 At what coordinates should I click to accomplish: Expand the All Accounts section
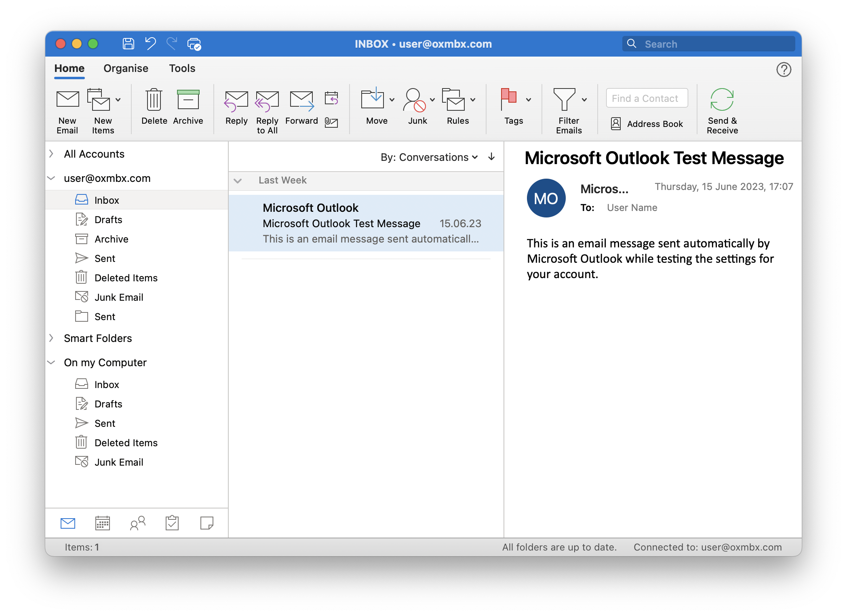pos(52,154)
